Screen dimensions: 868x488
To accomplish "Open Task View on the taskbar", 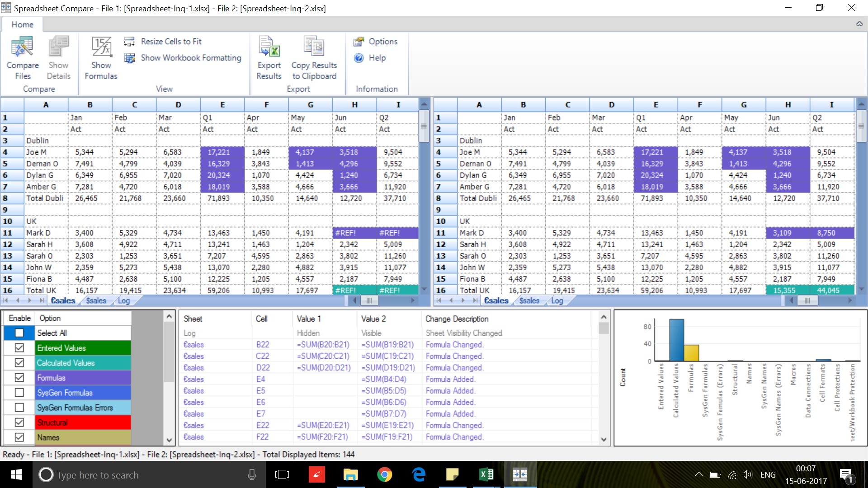I will (282, 475).
